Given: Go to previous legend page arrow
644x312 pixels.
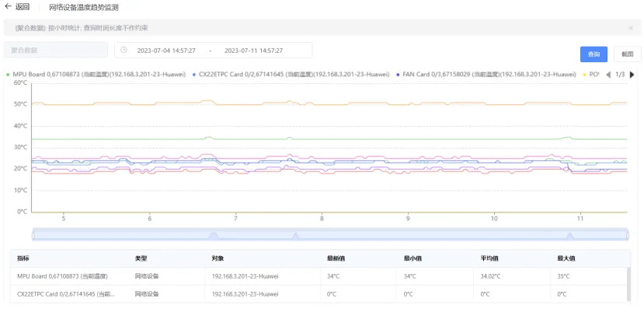Looking at the screenshot, I should coord(607,75).
